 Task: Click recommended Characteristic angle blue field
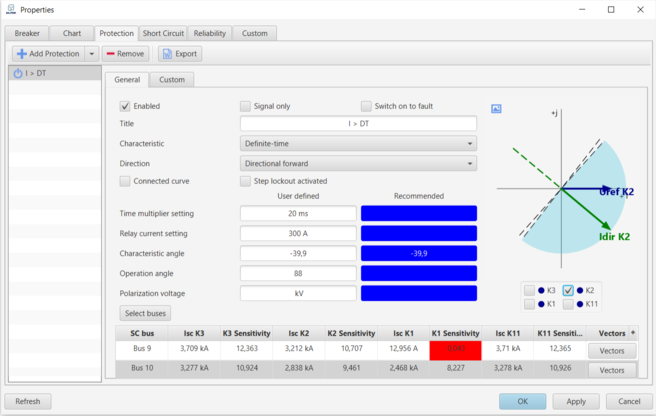419,254
